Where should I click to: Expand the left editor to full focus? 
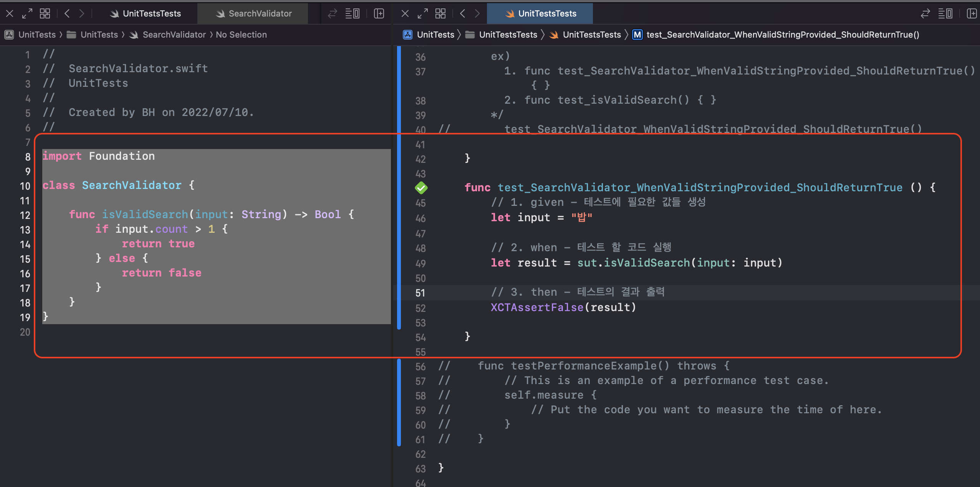(27, 14)
